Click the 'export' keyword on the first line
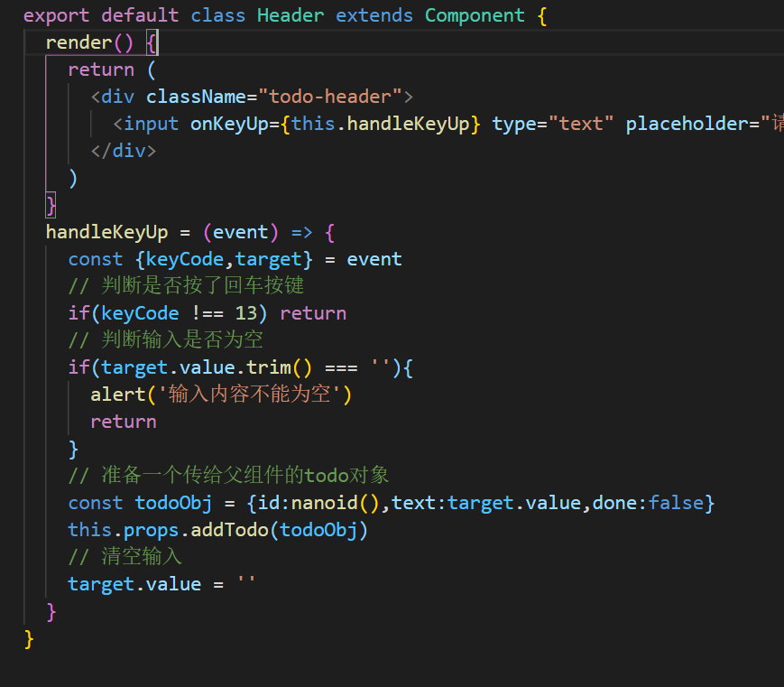Image resolution: width=784 pixels, height=687 pixels. [x=56, y=15]
